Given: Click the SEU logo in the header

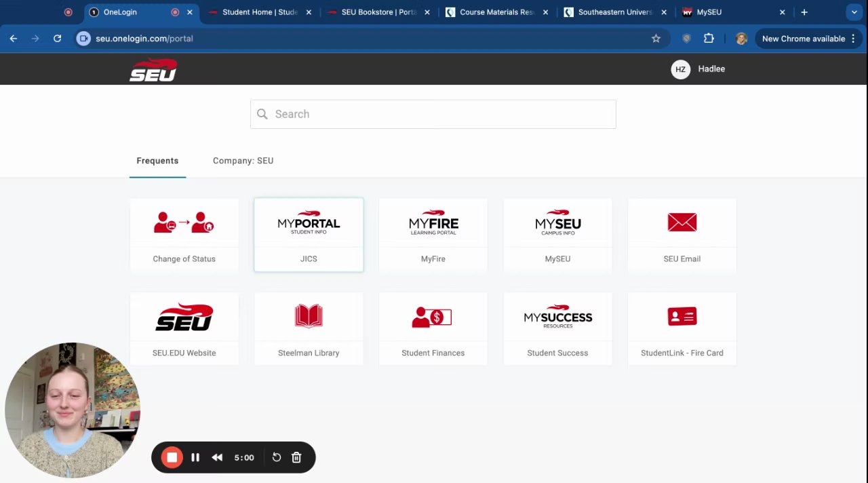Looking at the screenshot, I should click(x=153, y=70).
